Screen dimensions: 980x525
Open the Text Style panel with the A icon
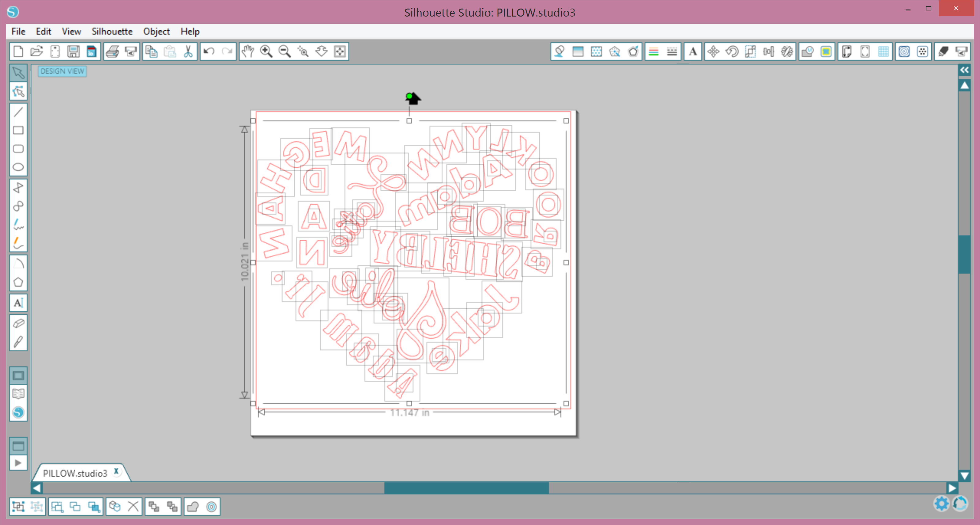coord(693,51)
